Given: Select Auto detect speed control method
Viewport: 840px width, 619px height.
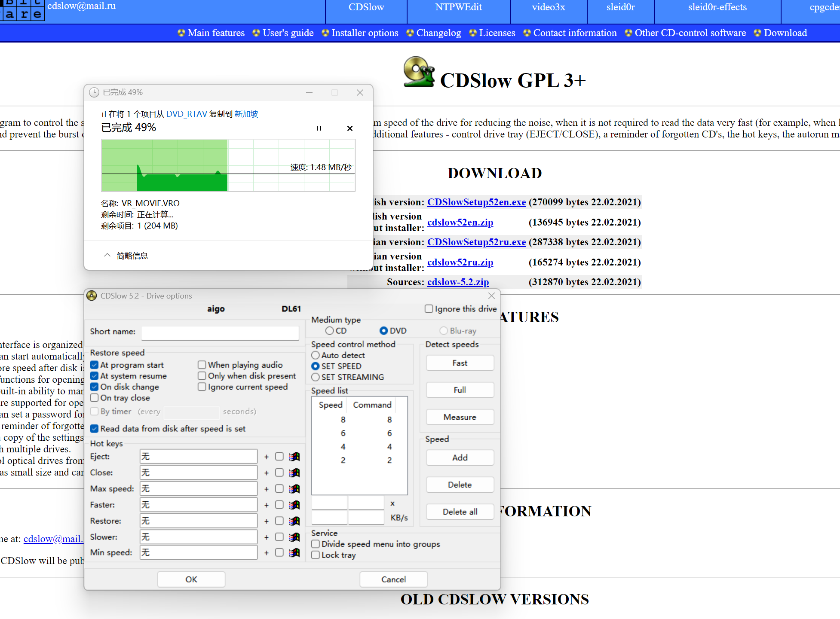Looking at the screenshot, I should click(x=316, y=355).
